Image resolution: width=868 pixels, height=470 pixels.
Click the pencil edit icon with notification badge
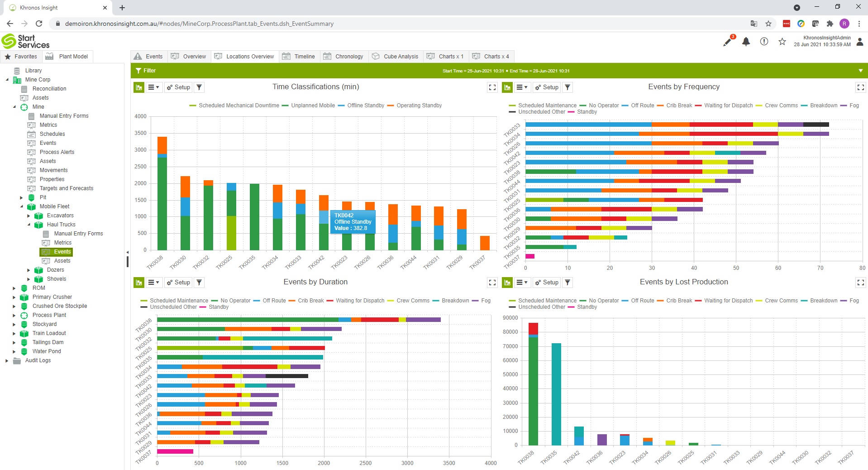click(x=727, y=42)
